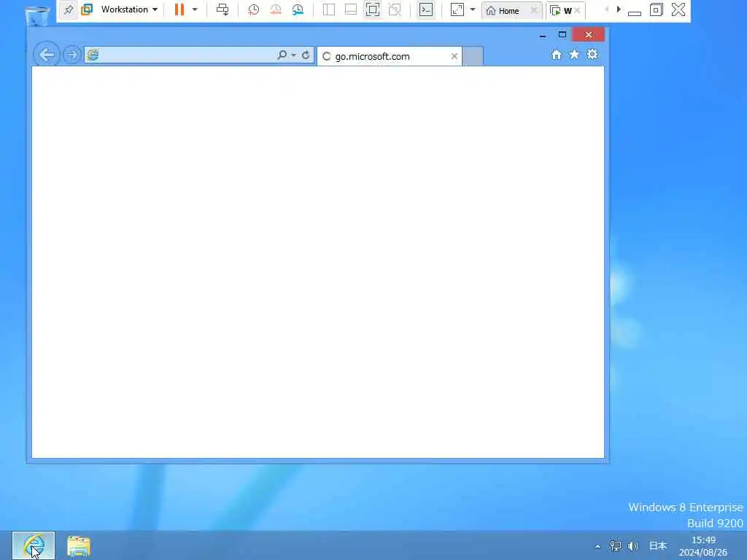Viewport: 747px width, 560px height.
Task: Go forward in Internet Explorer
Action: (x=72, y=55)
